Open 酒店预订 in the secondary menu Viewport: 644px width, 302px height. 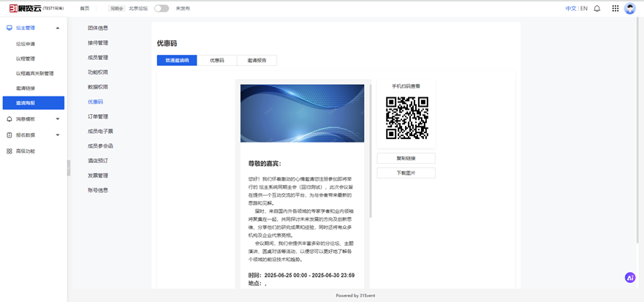[x=98, y=161]
